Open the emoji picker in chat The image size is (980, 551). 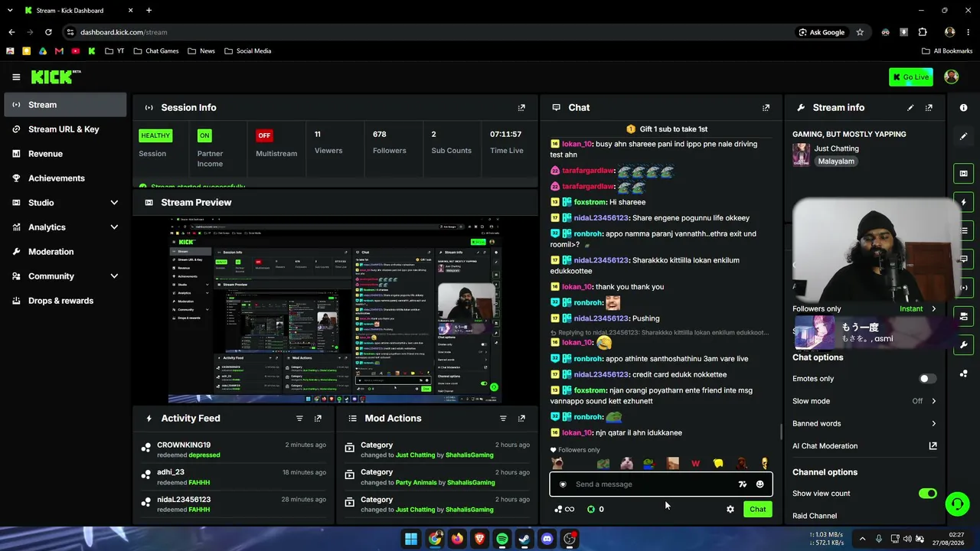click(x=759, y=484)
